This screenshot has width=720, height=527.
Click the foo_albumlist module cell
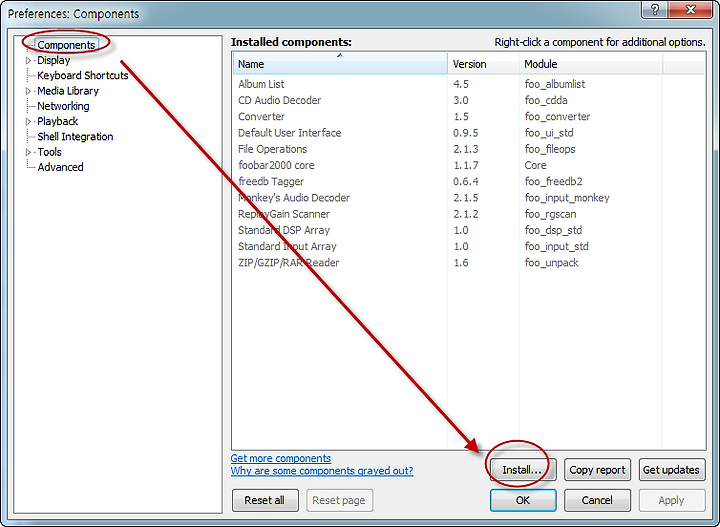555,84
